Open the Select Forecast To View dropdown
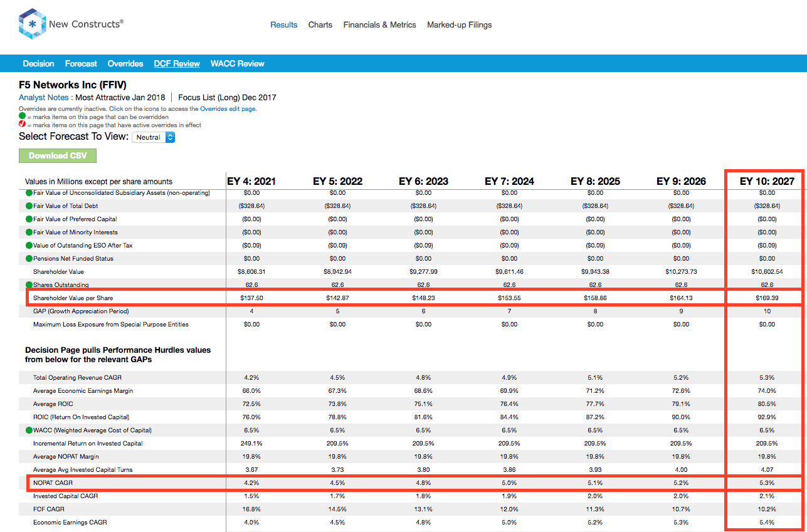Screen dimensions: 807x532 tap(153, 137)
